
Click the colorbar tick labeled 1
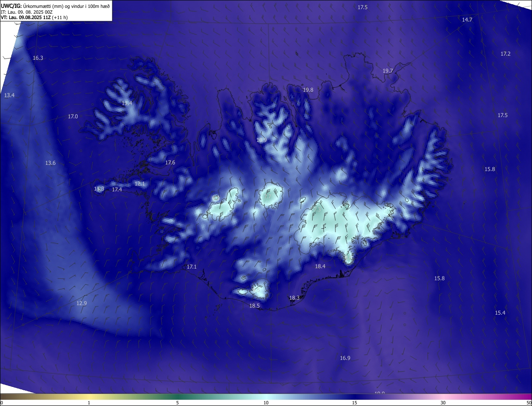(x=89, y=403)
